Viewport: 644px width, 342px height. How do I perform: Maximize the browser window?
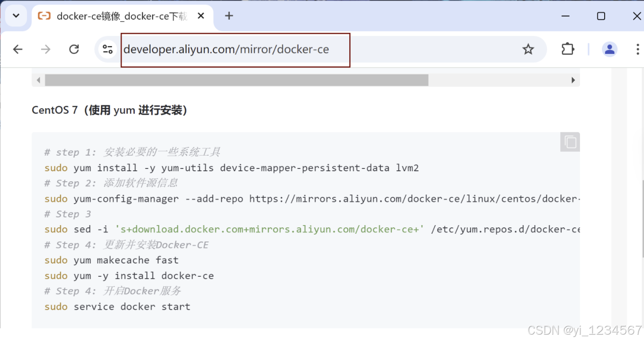click(x=601, y=16)
